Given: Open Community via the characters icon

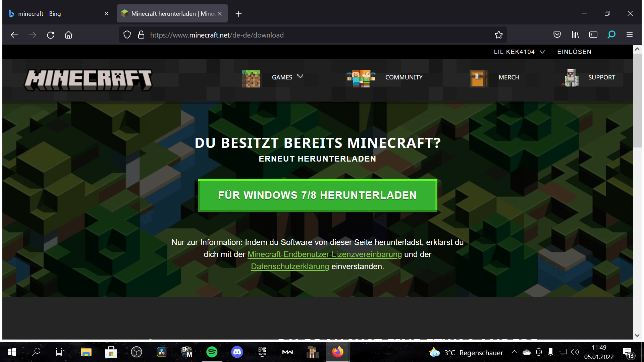Looking at the screenshot, I should tap(361, 78).
